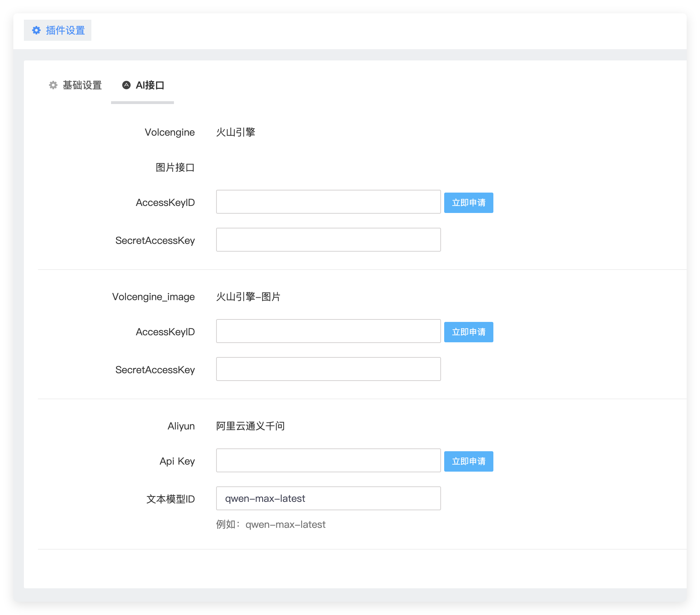The height and width of the screenshot is (615, 700).
Task: Click the Volcengine SecretAccessKey input box
Action: point(328,240)
